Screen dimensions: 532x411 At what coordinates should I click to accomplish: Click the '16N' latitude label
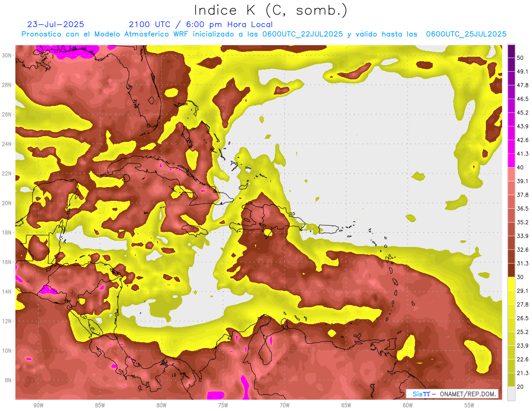click(x=6, y=262)
